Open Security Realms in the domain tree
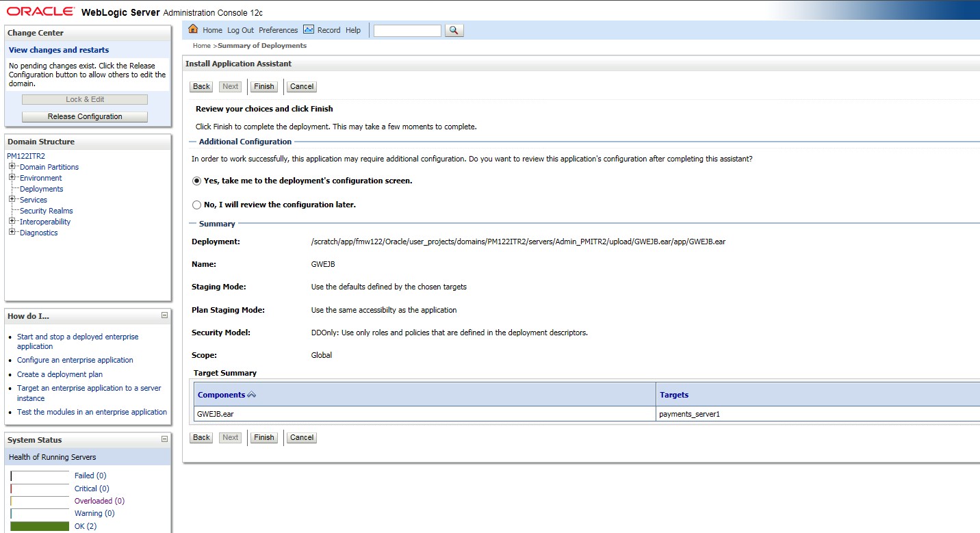980x533 pixels. pos(47,211)
